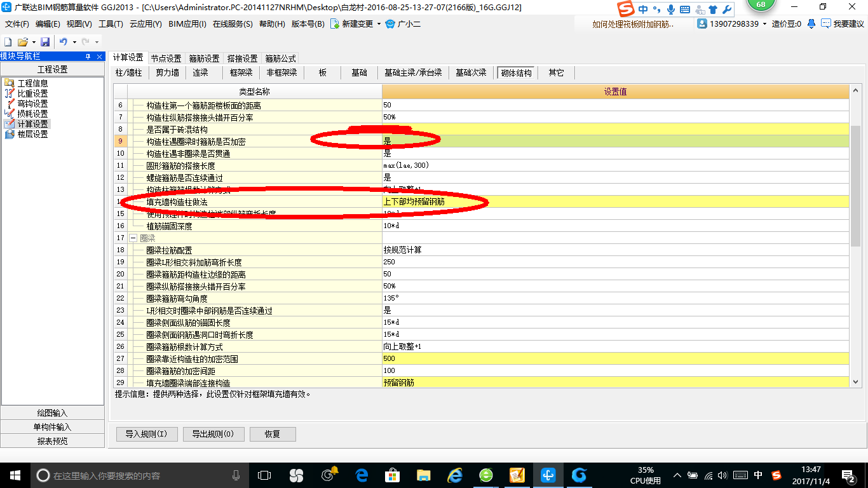Select 工程信息 in navigation tree

[x=32, y=83]
